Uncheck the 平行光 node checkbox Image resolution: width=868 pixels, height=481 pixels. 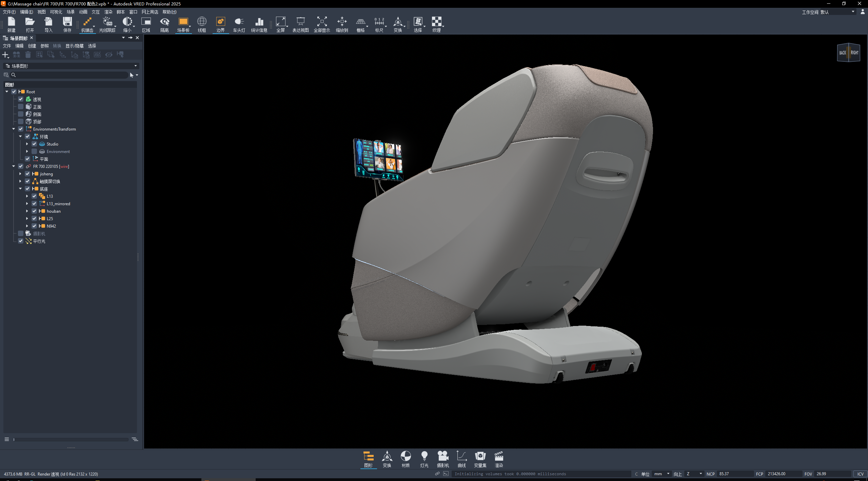pyautogui.click(x=21, y=241)
